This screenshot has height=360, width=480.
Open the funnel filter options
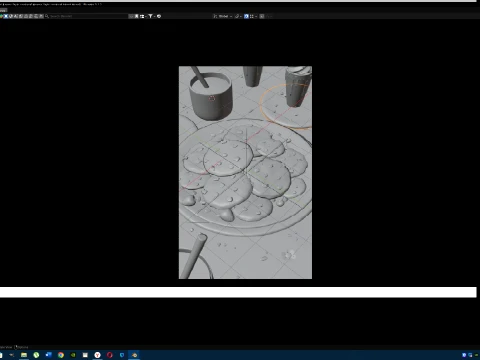pos(151,16)
